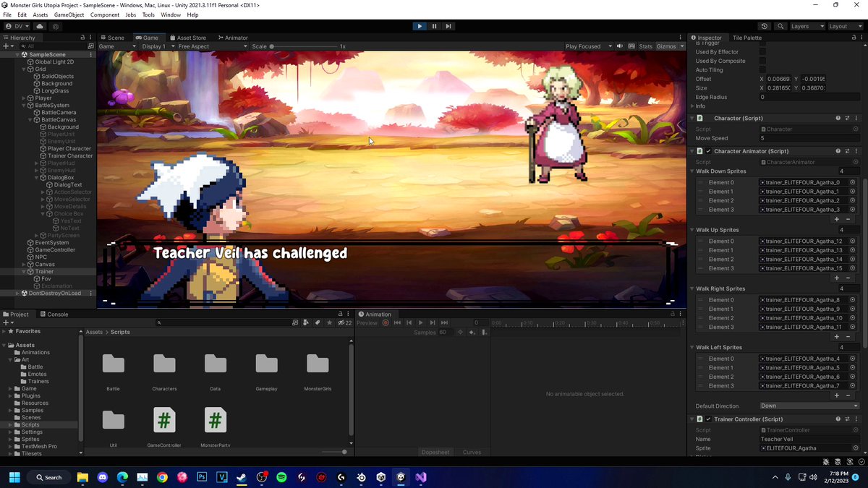
Task: Click the Play button in the top toolbar
Action: [420, 26]
